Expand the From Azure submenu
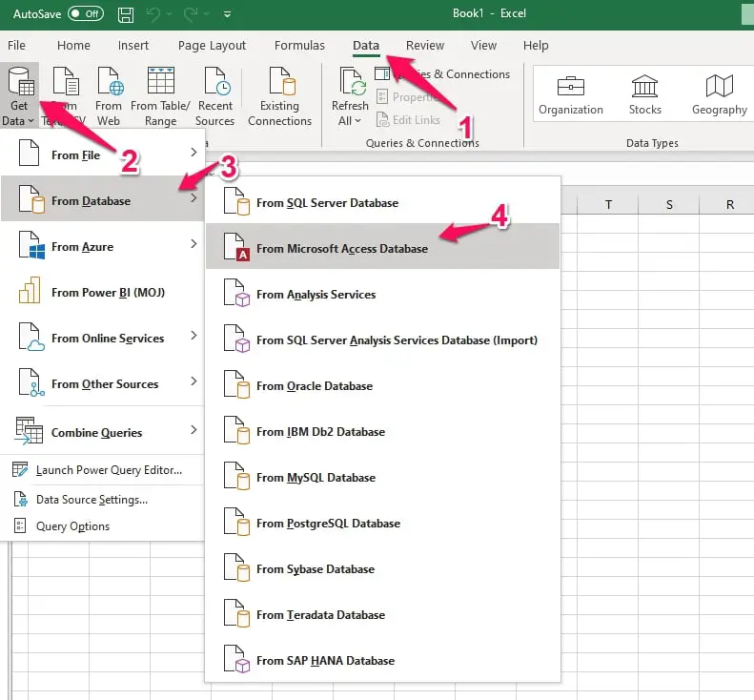This screenshot has height=700, width=754. click(103, 246)
